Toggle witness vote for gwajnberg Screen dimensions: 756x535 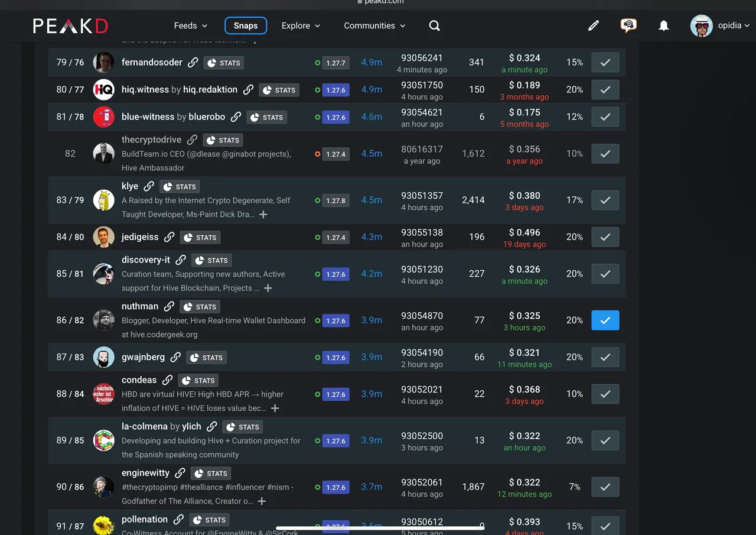pos(605,357)
